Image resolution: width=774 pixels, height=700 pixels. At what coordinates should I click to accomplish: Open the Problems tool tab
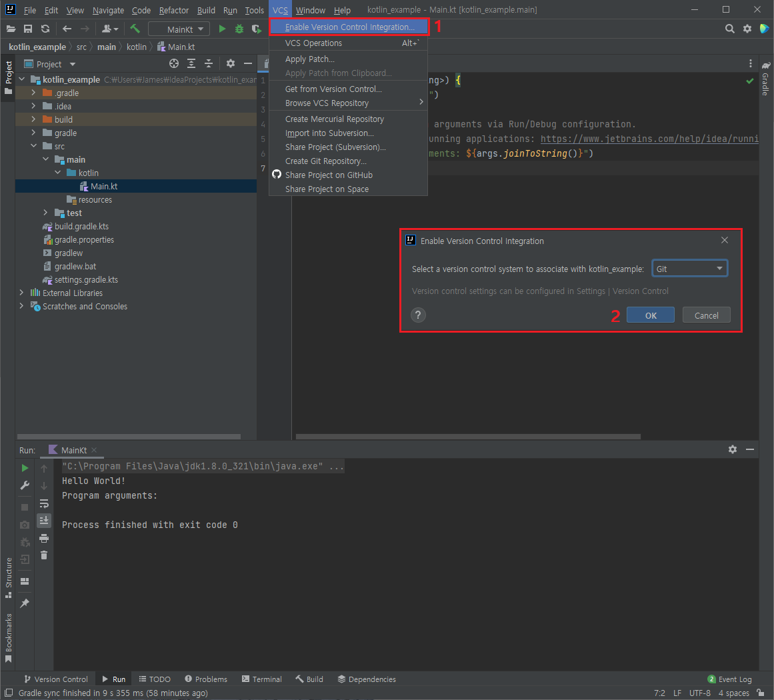206,679
